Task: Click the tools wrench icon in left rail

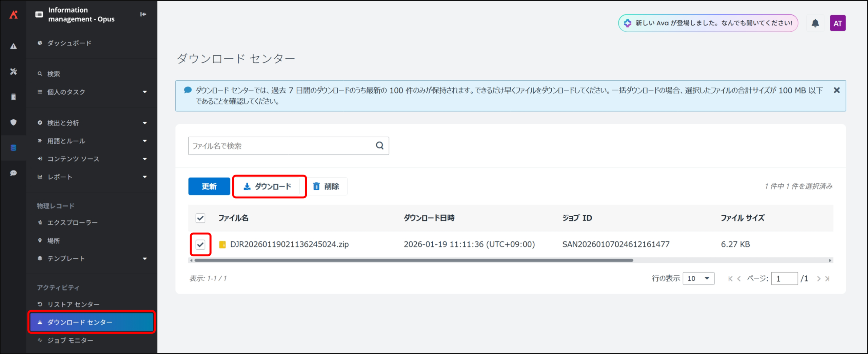Action: 14,72
